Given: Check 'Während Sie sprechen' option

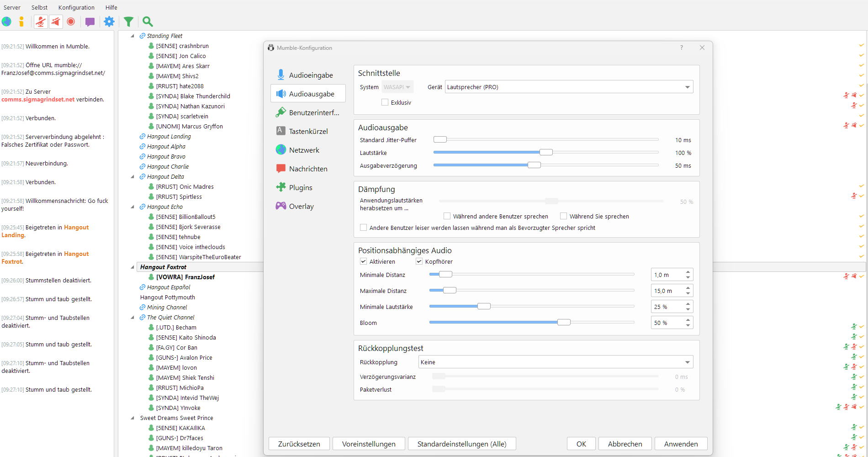Looking at the screenshot, I should 564,216.
